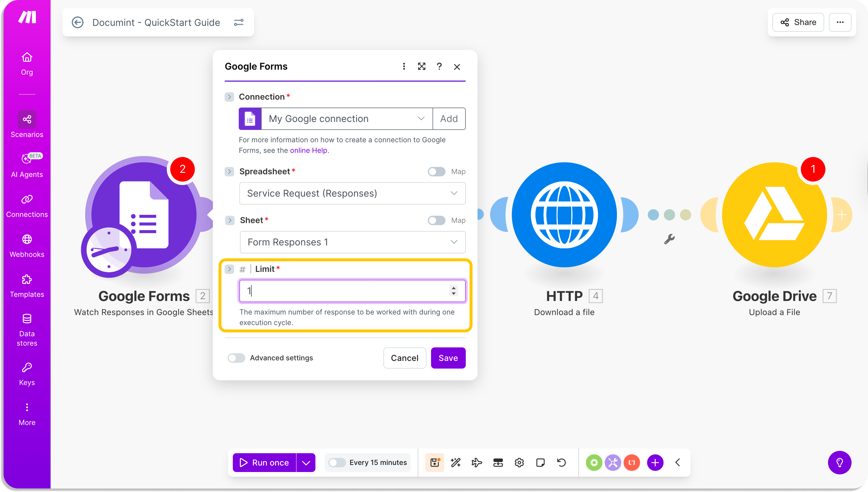Toggle Map switch for Sheet
The height and width of the screenshot is (492, 868).
coord(436,220)
